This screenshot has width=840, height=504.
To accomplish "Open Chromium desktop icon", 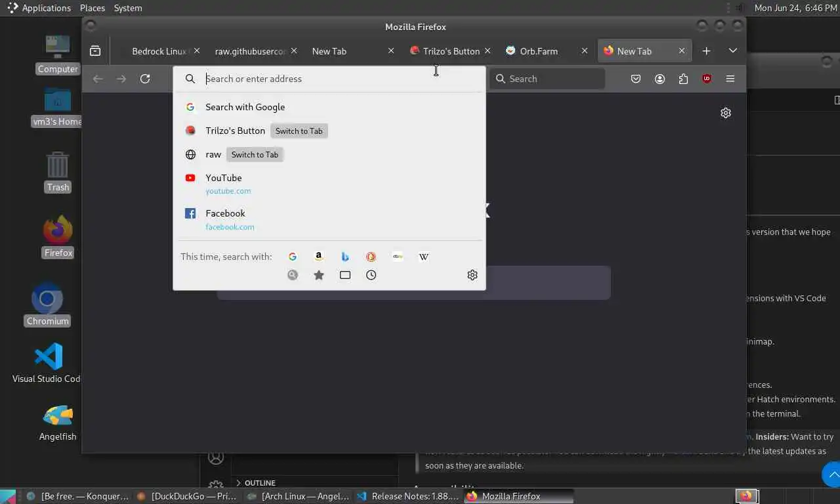I will [x=47, y=305].
